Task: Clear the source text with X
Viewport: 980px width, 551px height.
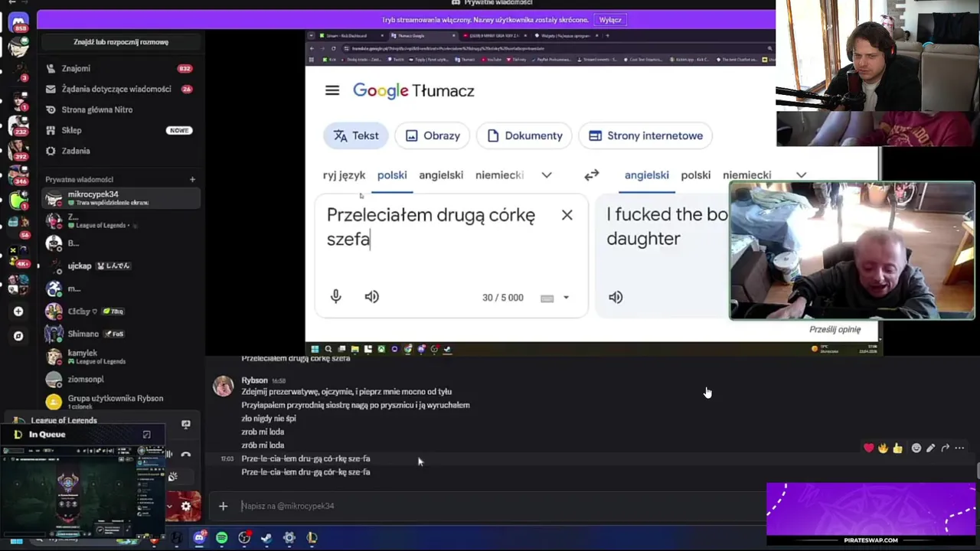Action: coord(567,215)
